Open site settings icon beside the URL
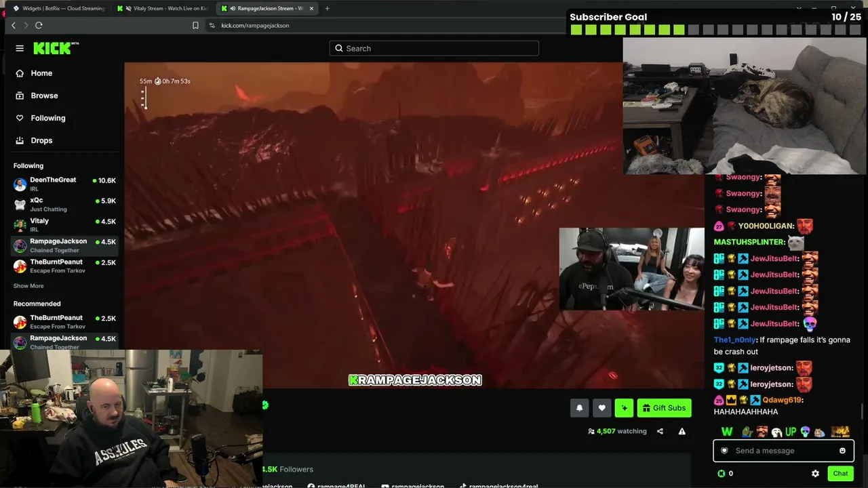 coord(212,25)
